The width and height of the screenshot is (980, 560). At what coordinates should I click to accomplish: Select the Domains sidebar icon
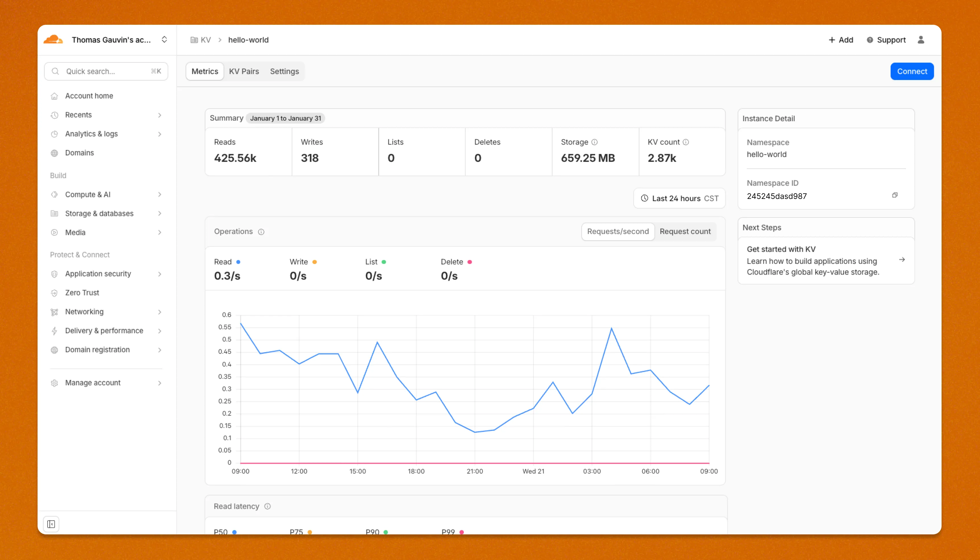point(55,153)
